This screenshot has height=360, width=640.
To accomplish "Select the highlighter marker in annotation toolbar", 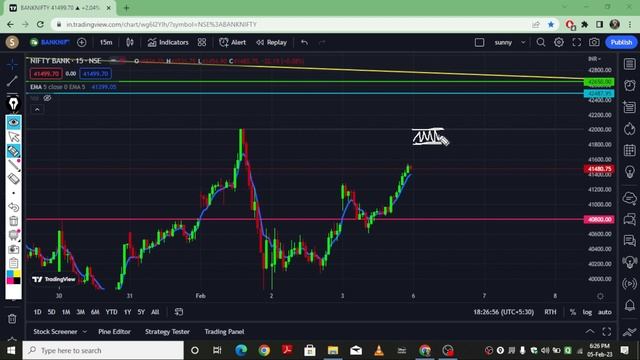I will pos(13,151).
